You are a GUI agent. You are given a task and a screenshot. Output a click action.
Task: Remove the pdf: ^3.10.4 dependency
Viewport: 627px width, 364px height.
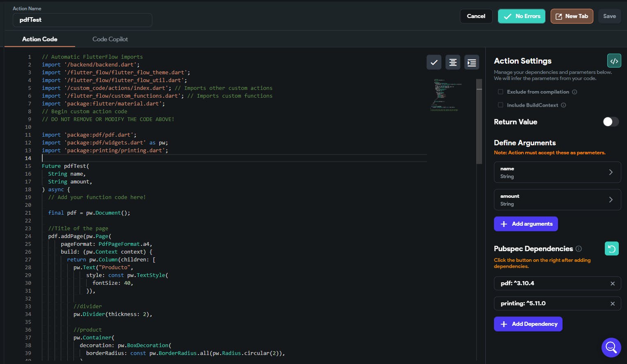tap(612, 284)
